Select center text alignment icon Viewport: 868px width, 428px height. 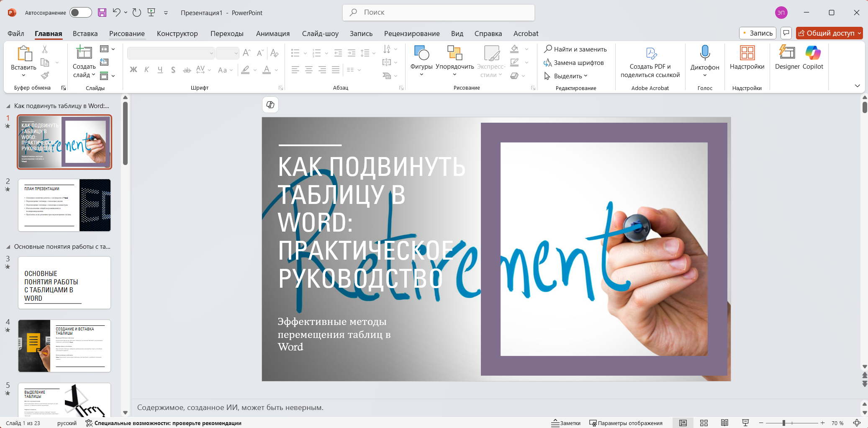(309, 70)
